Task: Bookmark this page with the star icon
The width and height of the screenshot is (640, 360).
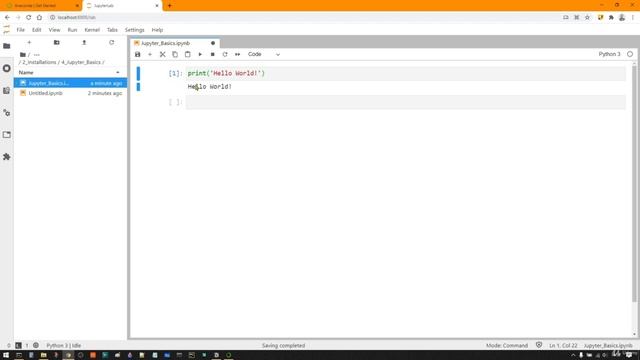Action: coord(587,18)
